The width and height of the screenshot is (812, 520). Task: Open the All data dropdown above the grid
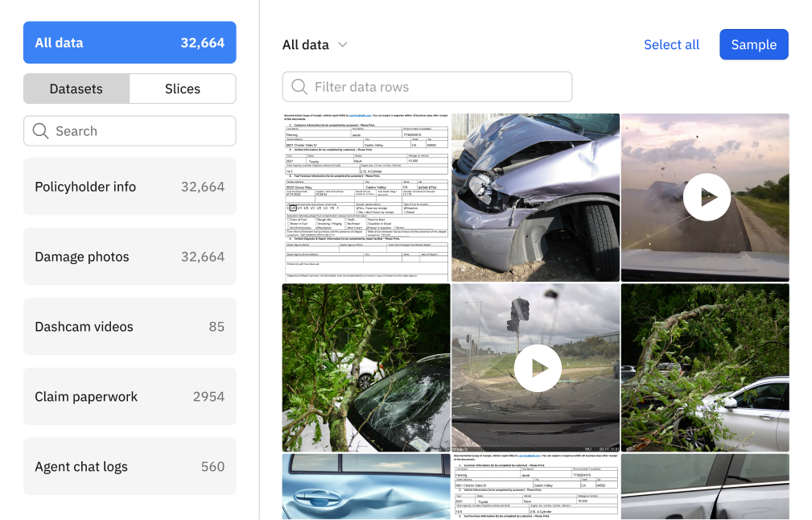315,45
